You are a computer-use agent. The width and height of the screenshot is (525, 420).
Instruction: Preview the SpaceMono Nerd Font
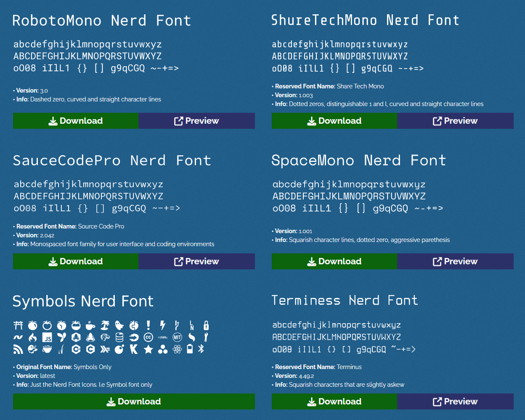(455, 261)
